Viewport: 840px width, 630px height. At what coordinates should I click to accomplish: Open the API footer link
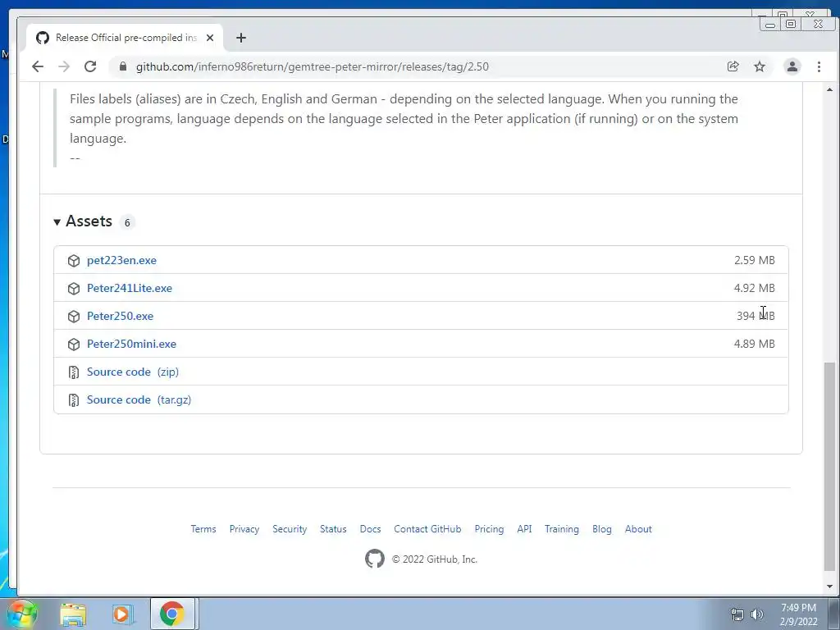[524, 529]
